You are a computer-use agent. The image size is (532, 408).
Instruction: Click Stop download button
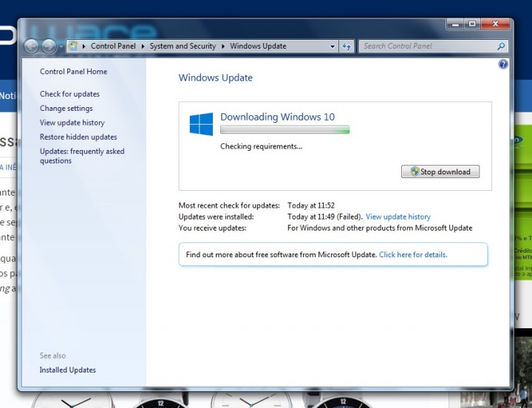click(x=440, y=171)
